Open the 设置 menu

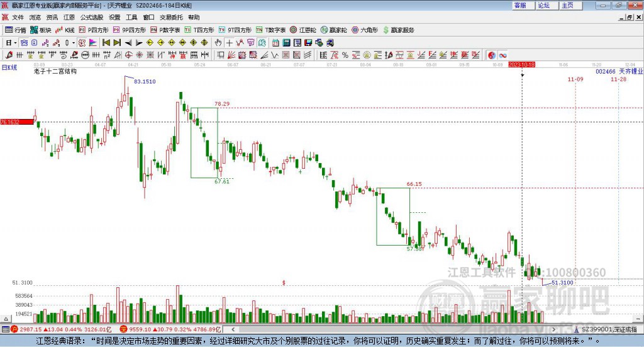(114, 17)
